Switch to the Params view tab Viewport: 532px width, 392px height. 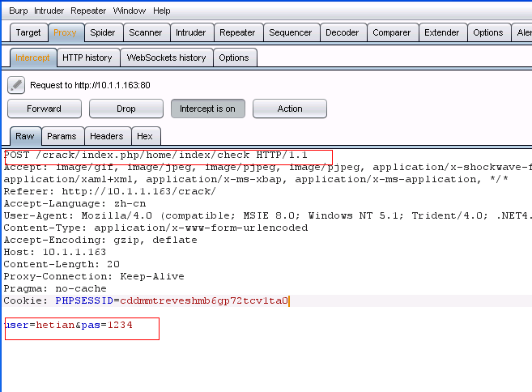click(62, 136)
